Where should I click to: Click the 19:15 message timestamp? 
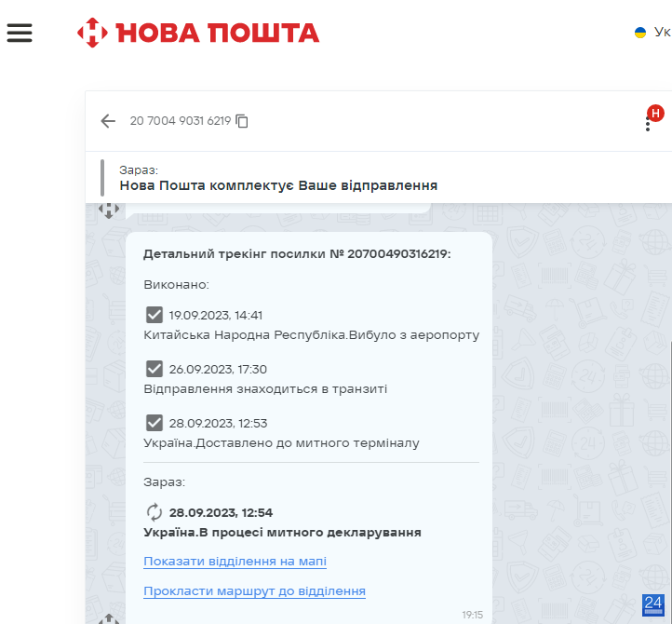coord(472,615)
